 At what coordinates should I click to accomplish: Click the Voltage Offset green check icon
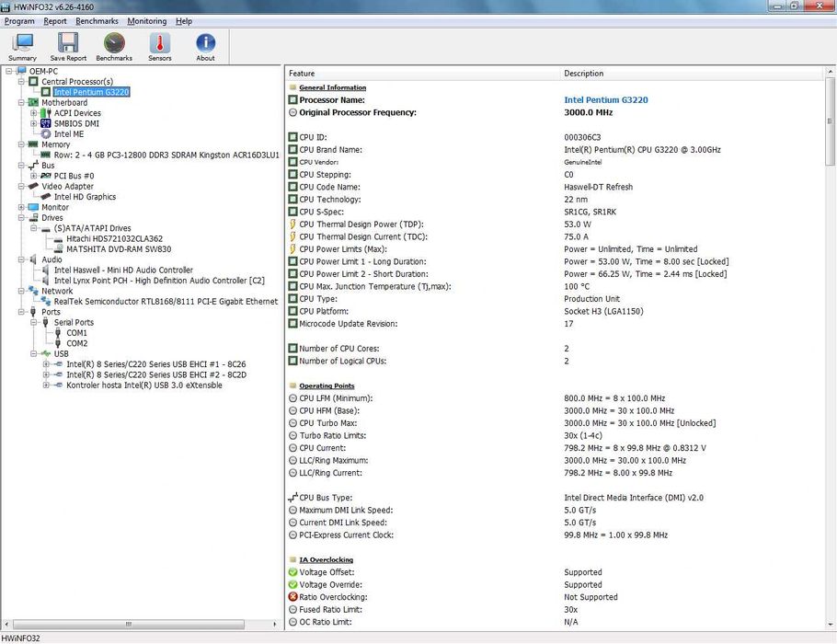[292, 572]
